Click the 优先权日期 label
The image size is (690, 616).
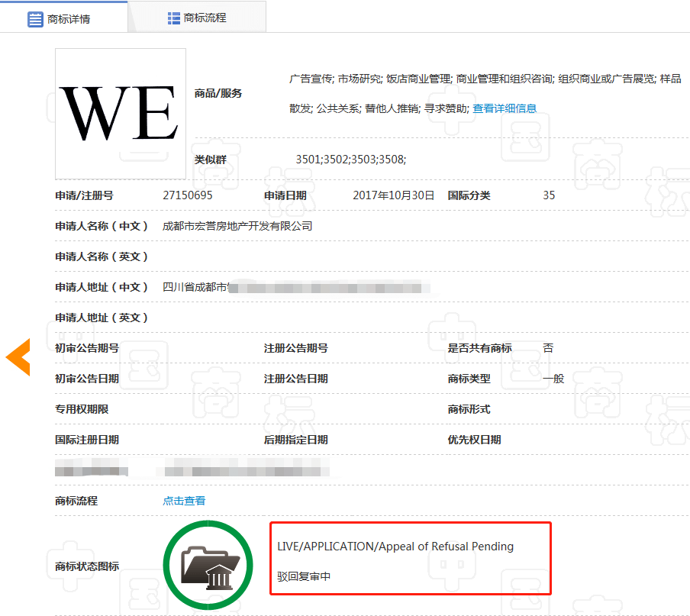(475, 440)
